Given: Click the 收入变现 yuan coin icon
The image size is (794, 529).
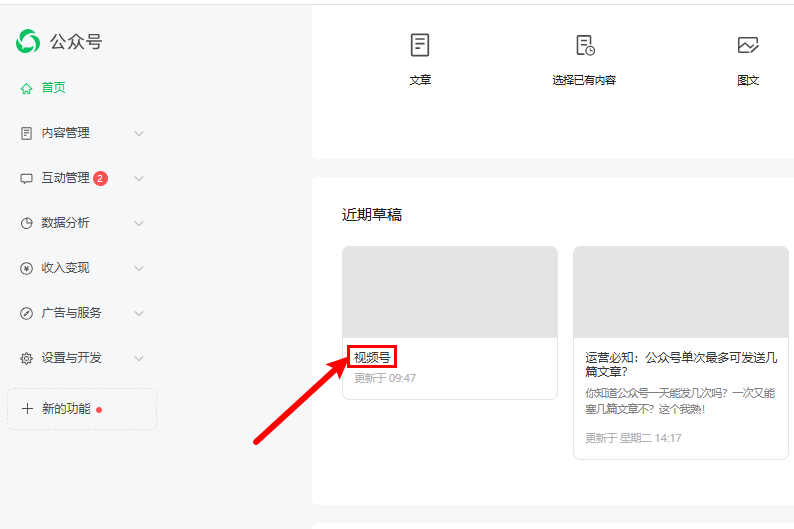Looking at the screenshot, I should (27, 268).
